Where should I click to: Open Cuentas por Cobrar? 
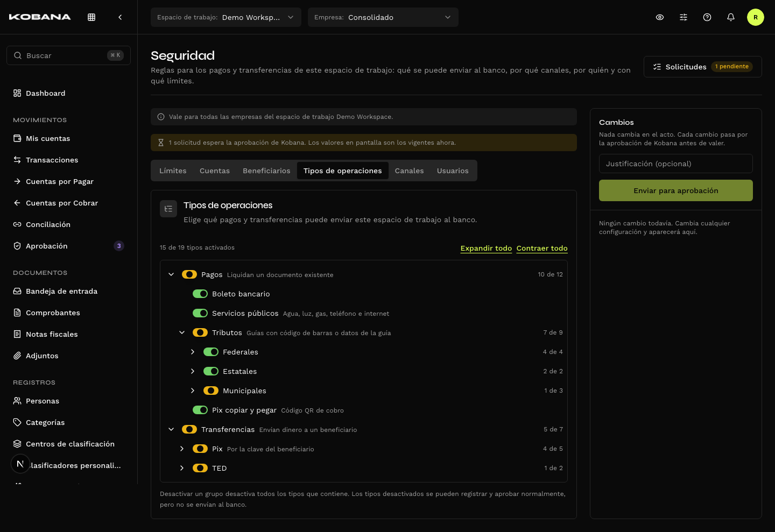[68, 203]
